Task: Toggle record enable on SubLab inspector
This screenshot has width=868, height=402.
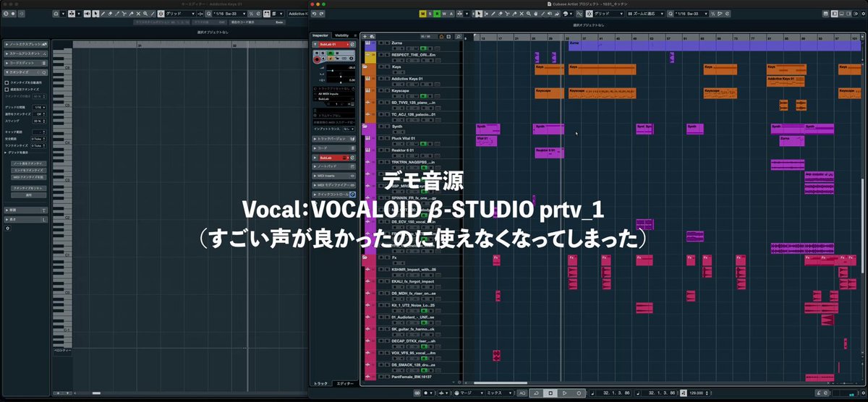Action: (317, 60)
